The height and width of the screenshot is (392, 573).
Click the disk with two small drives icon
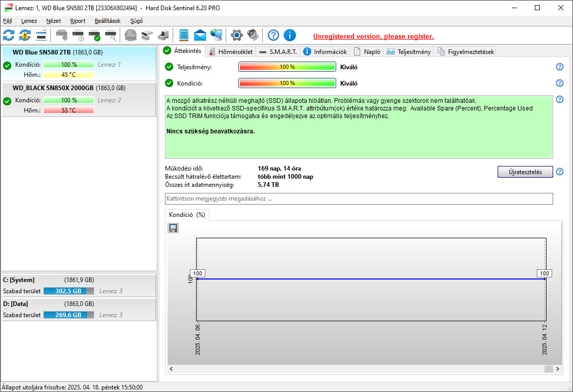(x=147, y=36)
